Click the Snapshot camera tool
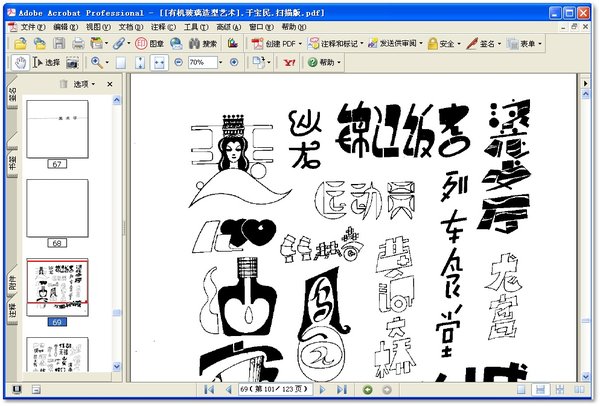The height and width of the screenshot is (406, 600). (x=73, y=62)
